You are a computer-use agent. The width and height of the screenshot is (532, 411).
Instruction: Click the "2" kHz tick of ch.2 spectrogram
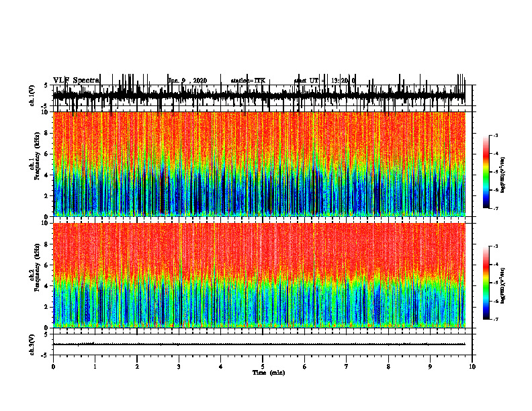coord(46,307)
